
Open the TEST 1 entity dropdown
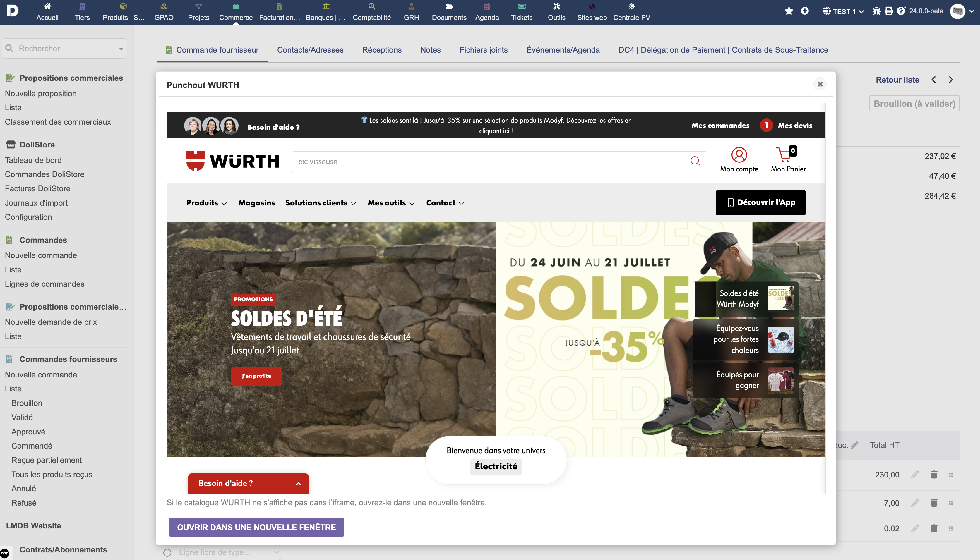pyautogui.click(x=843, y=11)
